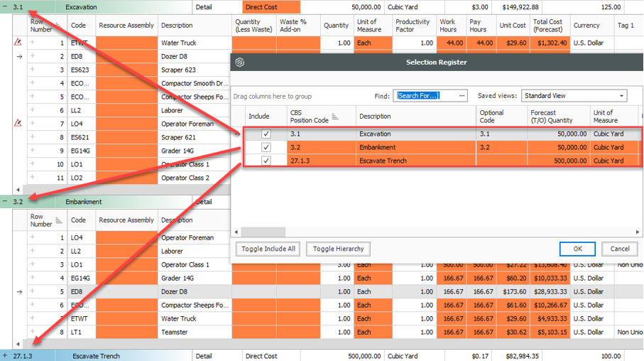The height and width of the screenshot is (361, 644).
Task: Click the Toggle Hierarchy button
Action: (x=338, y=249)
